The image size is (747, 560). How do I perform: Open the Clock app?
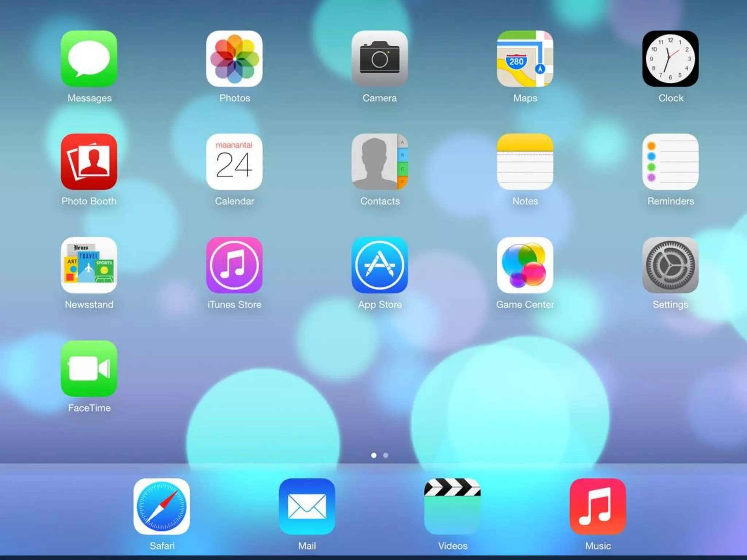coord(670,59)
